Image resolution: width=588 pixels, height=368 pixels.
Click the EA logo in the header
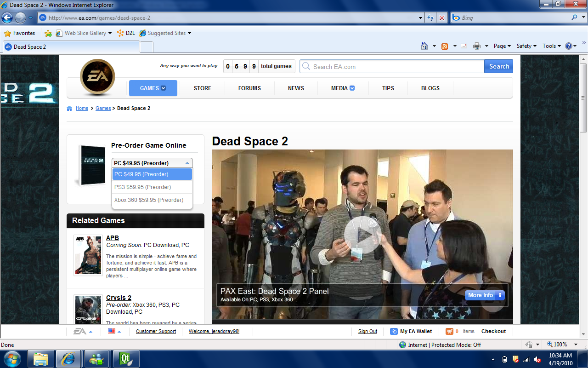click(x=97, y=77)
